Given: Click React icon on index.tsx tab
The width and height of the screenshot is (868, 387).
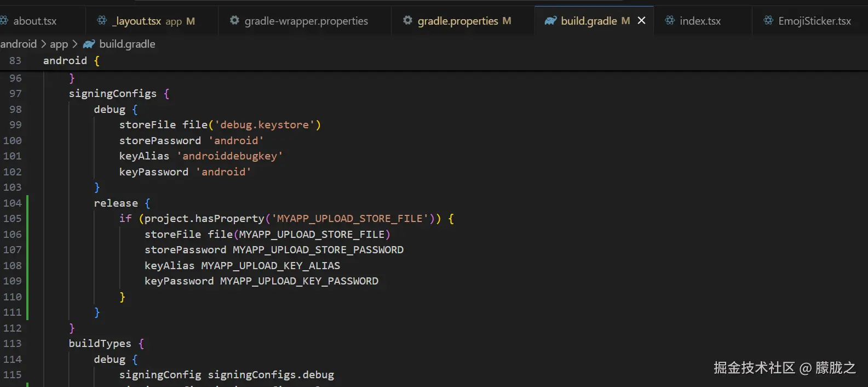Looking at the screenshot, I should click(670, 21).
